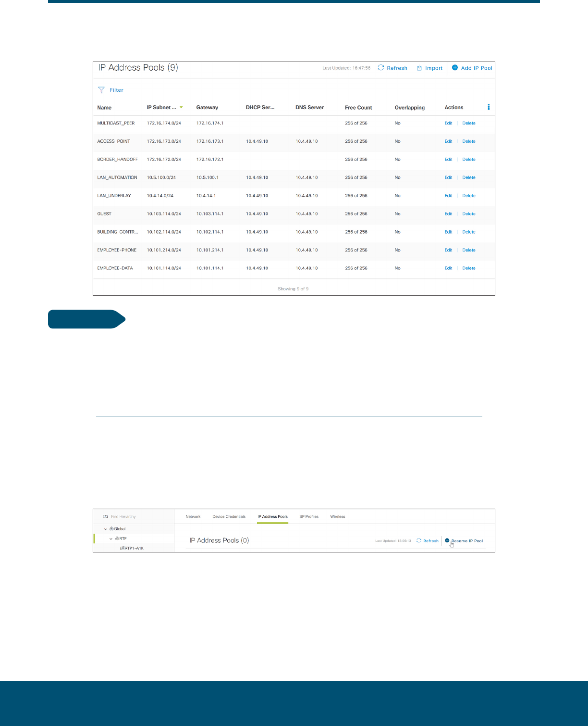588x726 pixels.
Task: Edit the GUEST pool
Action: click(x=448, y=214)
